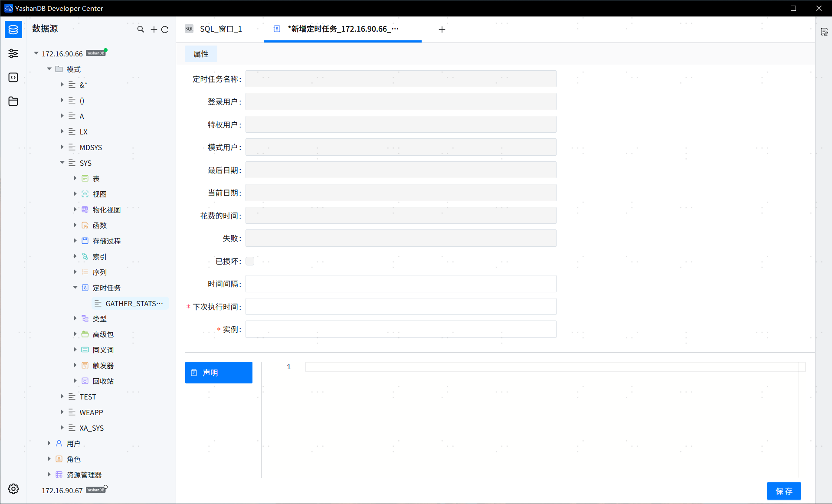Viewport: 832px width, 504px height.
Task: Open application settings gear at bottom left
Action: 13,489
